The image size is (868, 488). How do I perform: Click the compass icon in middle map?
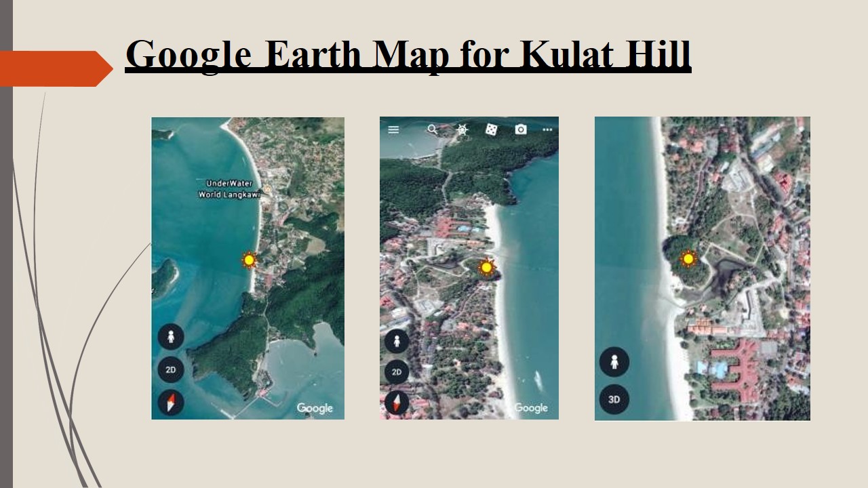pyautogui.click(x=397, y=402)
